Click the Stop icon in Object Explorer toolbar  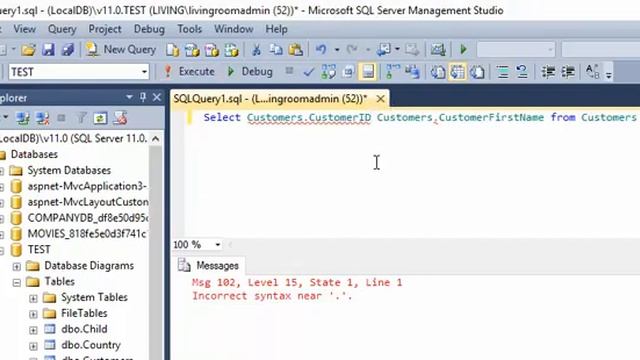click(x=62, y=118)
